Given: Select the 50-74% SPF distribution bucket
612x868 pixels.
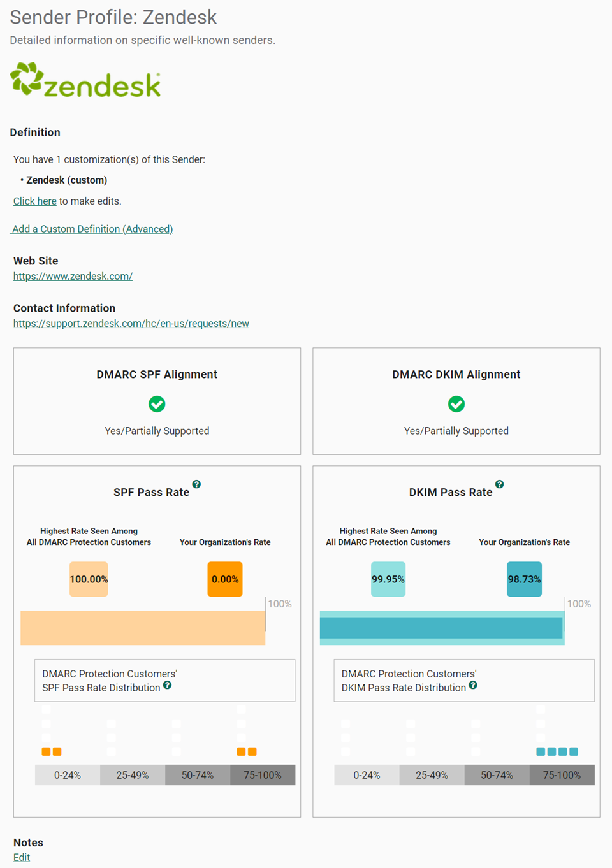Looking at the screenshot, I should 198,775.
